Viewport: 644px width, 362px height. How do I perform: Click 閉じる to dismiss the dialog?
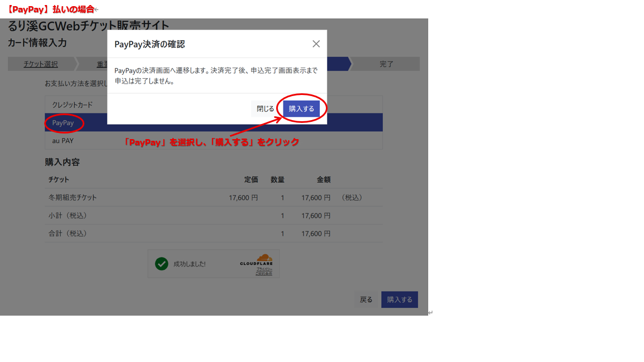click(x=265, y=109)
